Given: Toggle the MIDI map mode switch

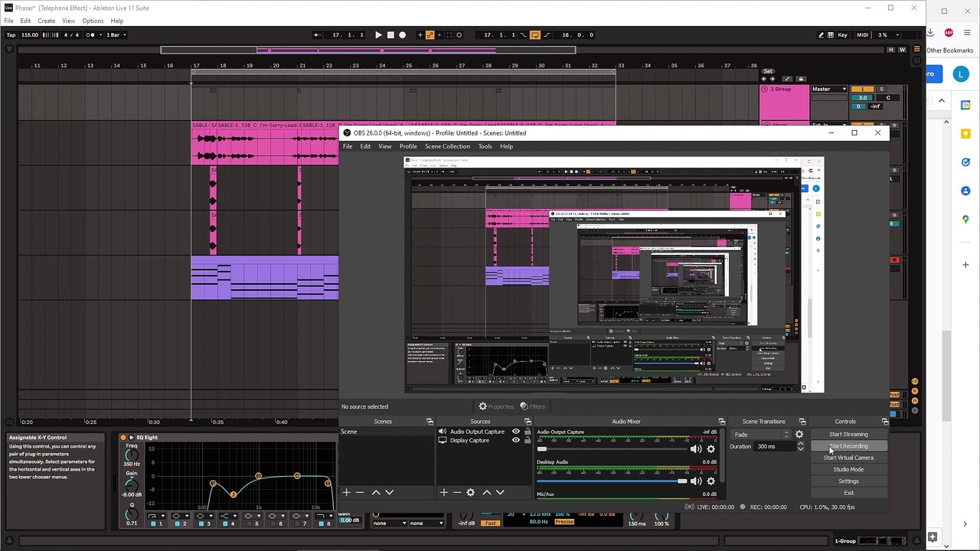Looking at the screenshot, I should click(863, 35).
